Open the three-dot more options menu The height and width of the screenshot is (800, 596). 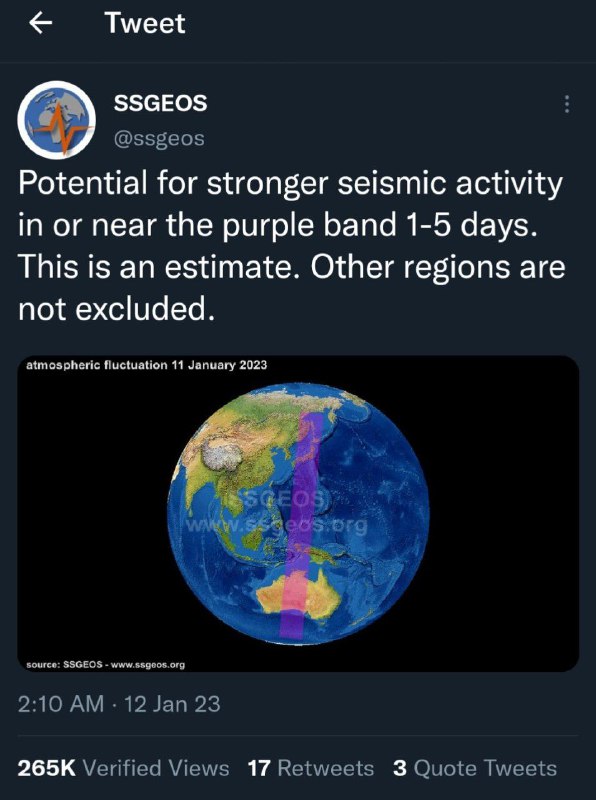tap(566, 104)
